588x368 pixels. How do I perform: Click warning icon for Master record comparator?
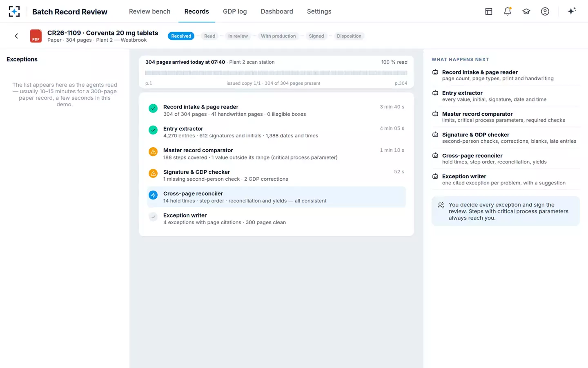click(153, 152)
